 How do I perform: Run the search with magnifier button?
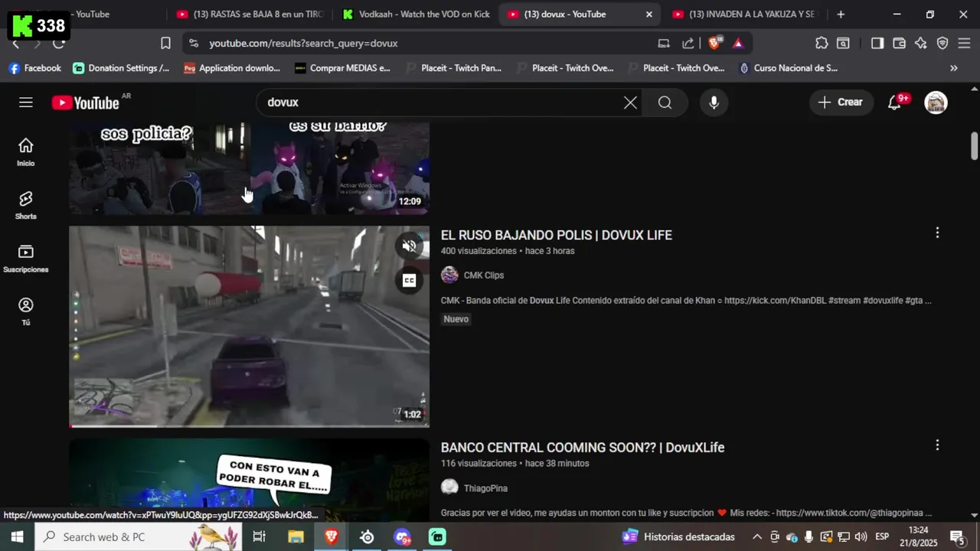pyautogui.click(x=665, y=103)
